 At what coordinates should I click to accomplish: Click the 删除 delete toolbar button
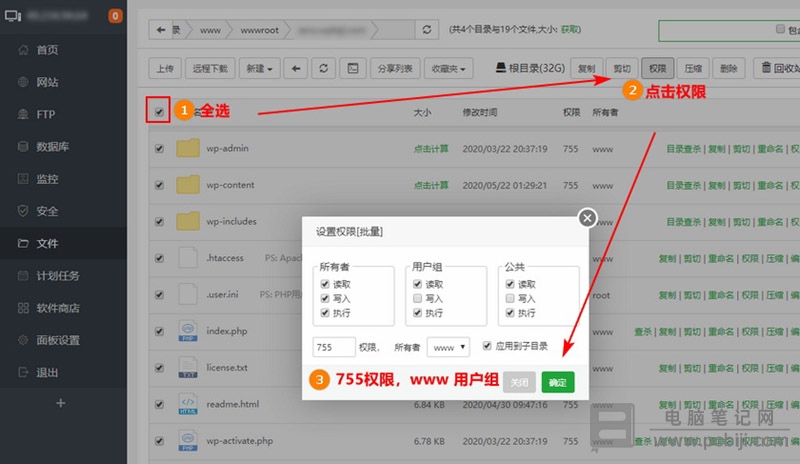point(729,68)
